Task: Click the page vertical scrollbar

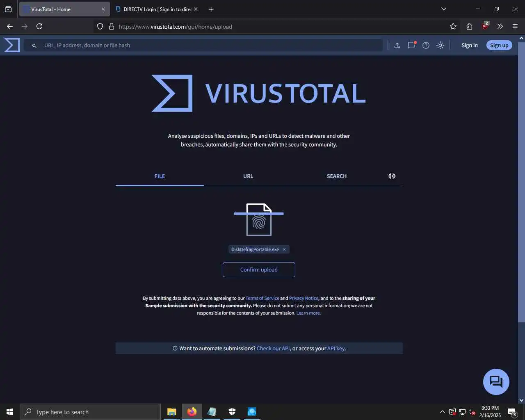Action: pos(521,182)
